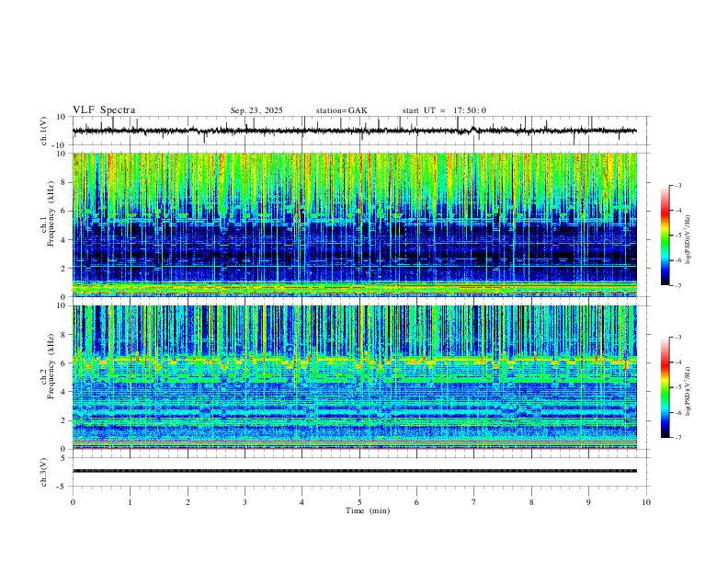Viewport: 728px width, 563px height.
Task: Click time axis tick label "5"
Action: click(x=359, y=502)
